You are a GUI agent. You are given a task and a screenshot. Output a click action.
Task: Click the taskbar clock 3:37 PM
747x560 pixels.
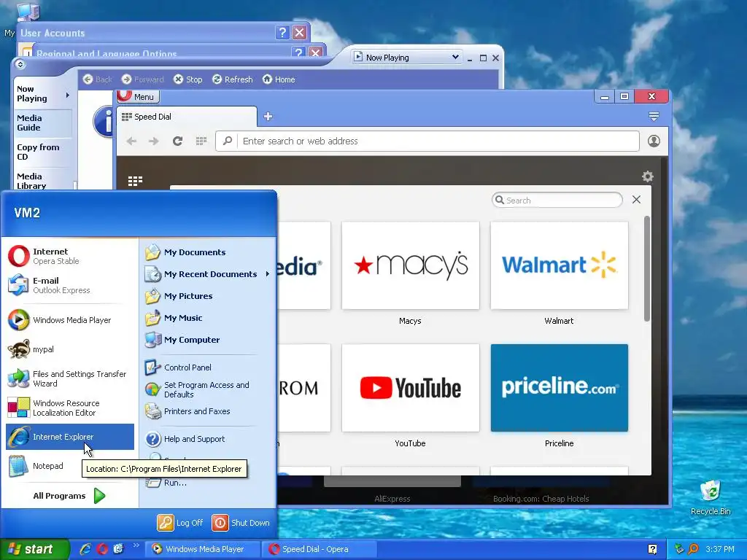point(720,549)
